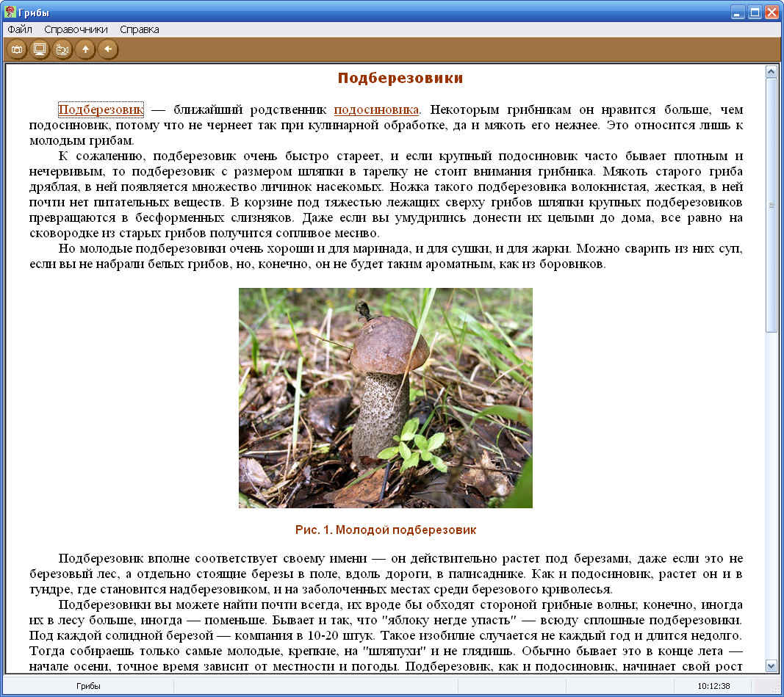This screenshot has width=784, height=697.
Task: Click the camera photo toolbar icon
Action: [16, 49]
